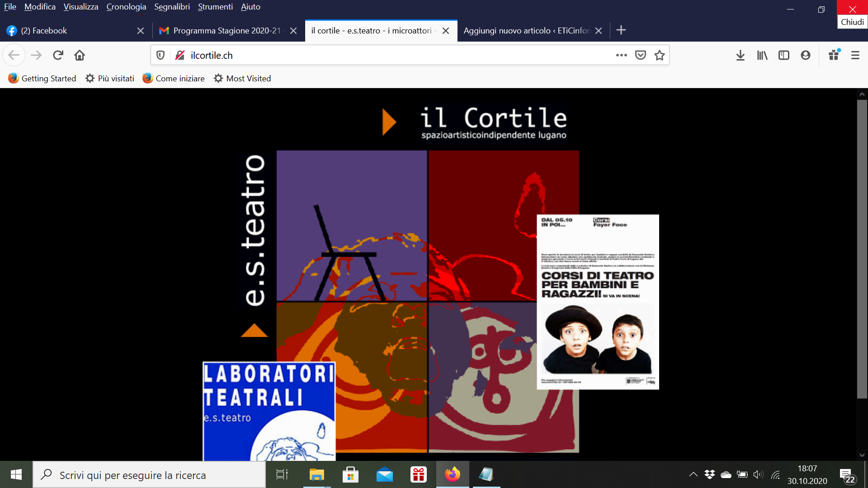Viewport: 868px width, 488px height.
Task: Open the File menu
Action: [10, 7]
